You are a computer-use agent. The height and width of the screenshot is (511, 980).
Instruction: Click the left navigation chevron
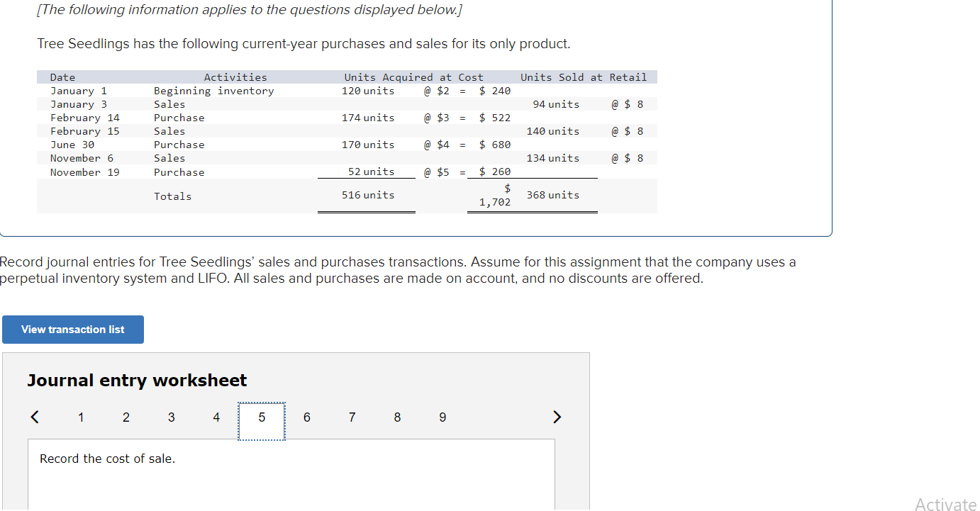[x=34, y=417]
